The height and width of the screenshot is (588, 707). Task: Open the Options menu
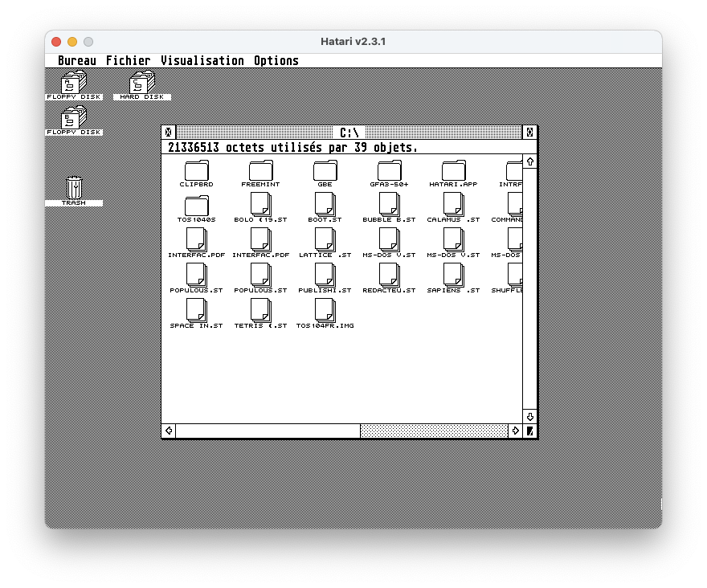click(x=276, y=61)
